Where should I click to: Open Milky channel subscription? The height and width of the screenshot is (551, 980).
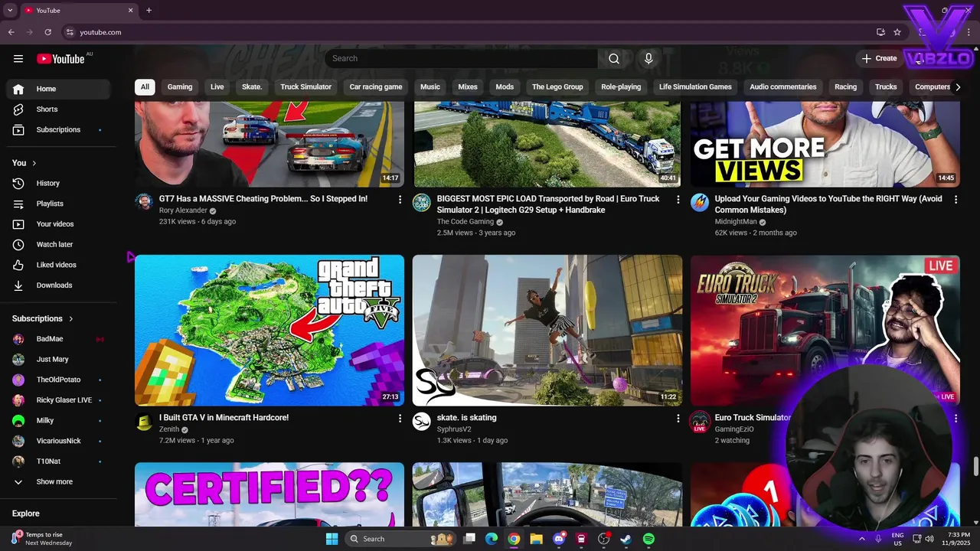58,421
